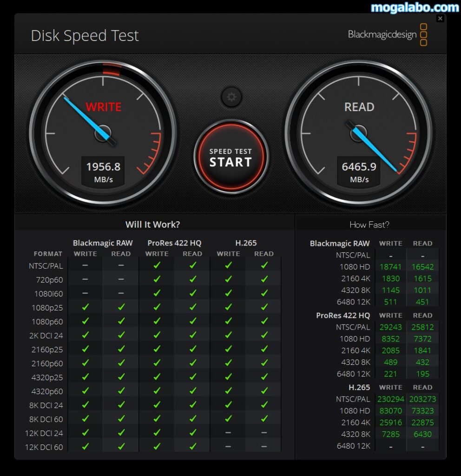Switch to the Will It Work panel

click(153, 225)
